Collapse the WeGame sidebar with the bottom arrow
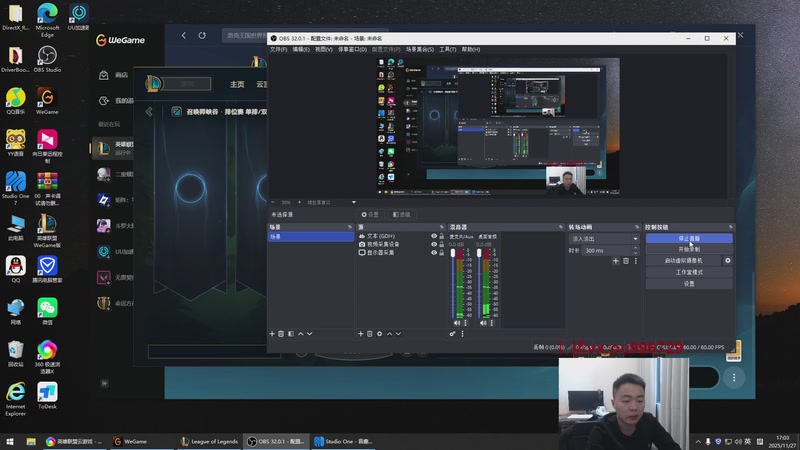This screenshot has height=450, width=800. coord(105,383)
